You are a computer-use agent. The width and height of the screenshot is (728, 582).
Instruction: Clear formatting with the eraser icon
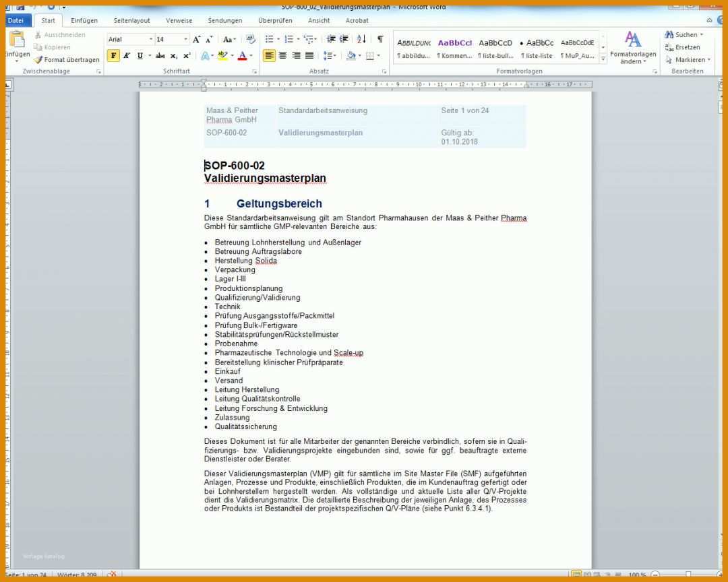click(251, 39)
